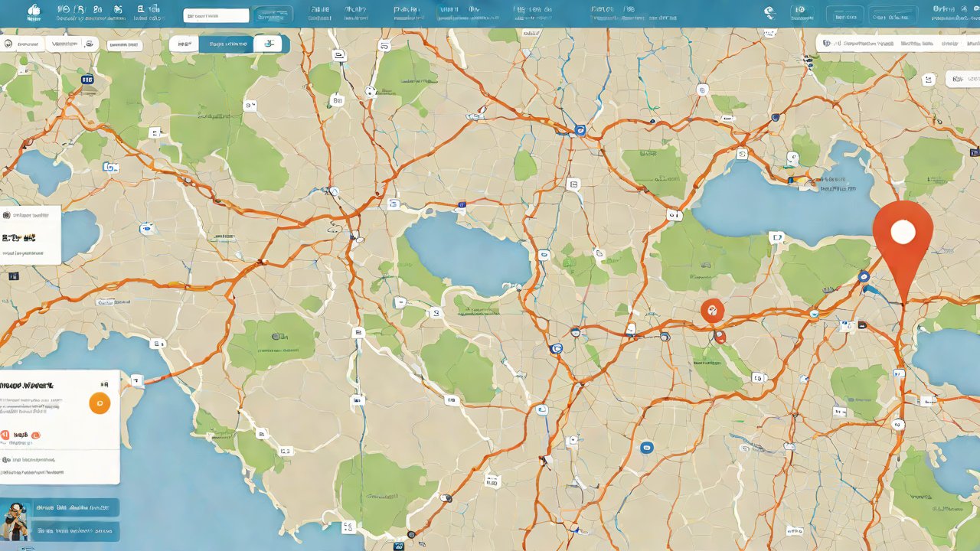Click the layers icon in map toolbar pill
Screen dimensions: 980x551
click(268, 44)
